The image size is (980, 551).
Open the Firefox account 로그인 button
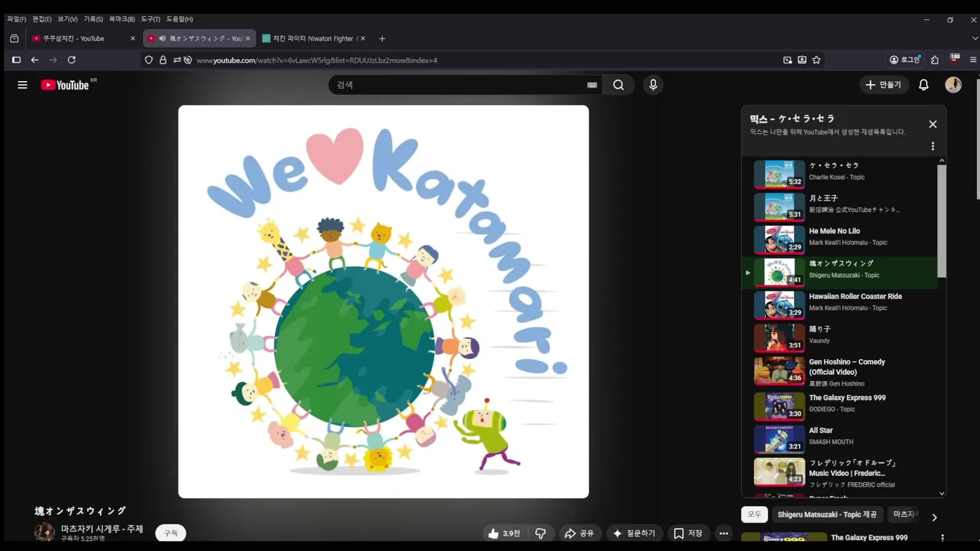click(905, 60)
